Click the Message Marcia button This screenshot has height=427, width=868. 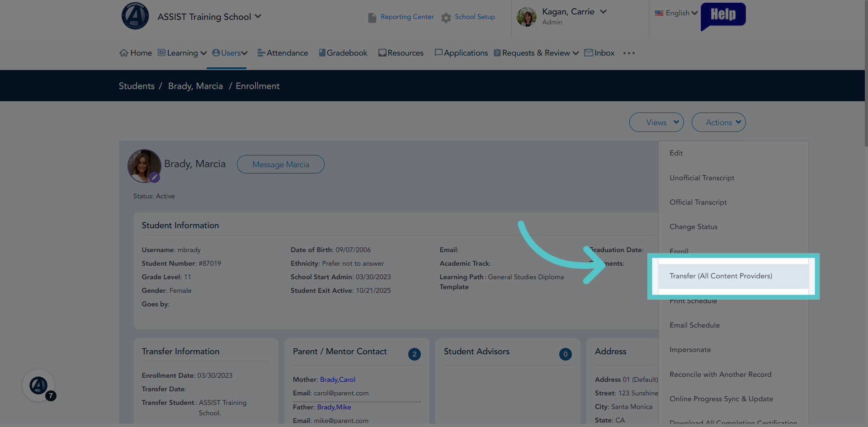click(x=281, y=164)
